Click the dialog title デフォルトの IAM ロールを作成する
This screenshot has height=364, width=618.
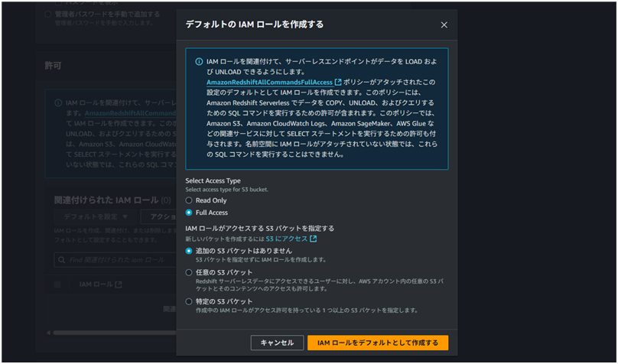point(254,24)
